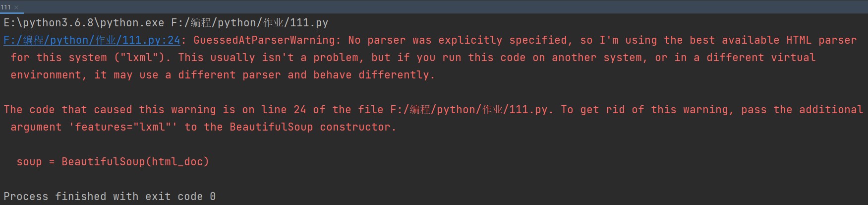Click the "BeautifulSoup constructor" text
The height and width of the screenshot is (205, 868).
click(312, 127)
